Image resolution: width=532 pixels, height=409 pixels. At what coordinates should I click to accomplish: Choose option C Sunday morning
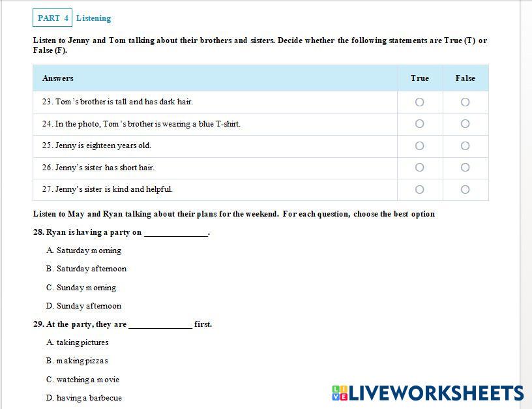point(81,288)
